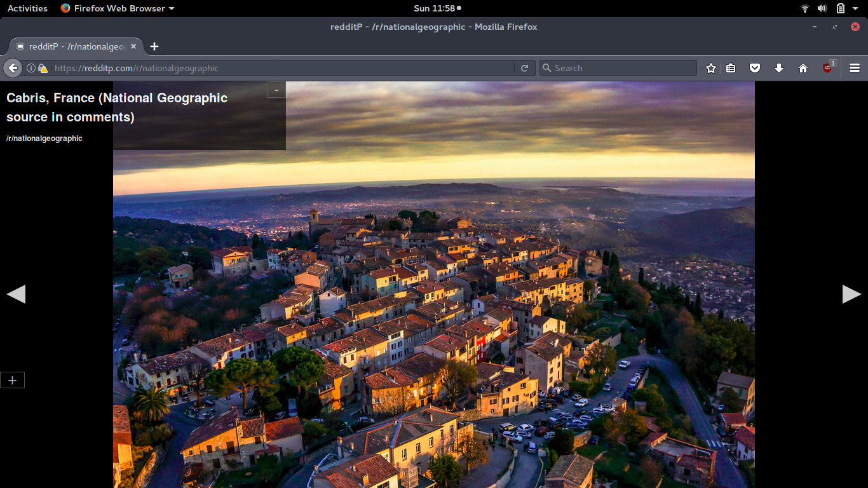Open the Firefox hamburger menu

[855, 68]
